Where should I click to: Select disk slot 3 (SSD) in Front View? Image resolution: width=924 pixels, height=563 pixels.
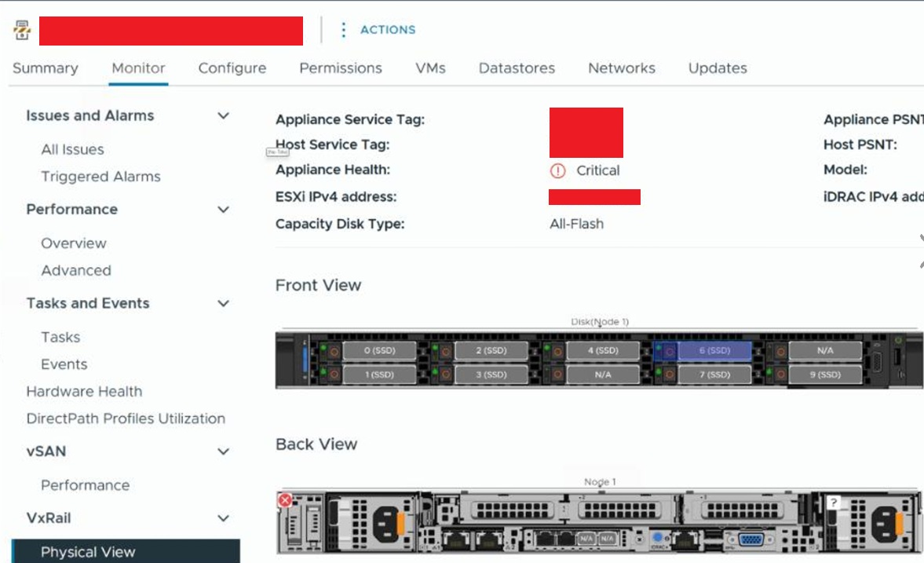point(491,375)
